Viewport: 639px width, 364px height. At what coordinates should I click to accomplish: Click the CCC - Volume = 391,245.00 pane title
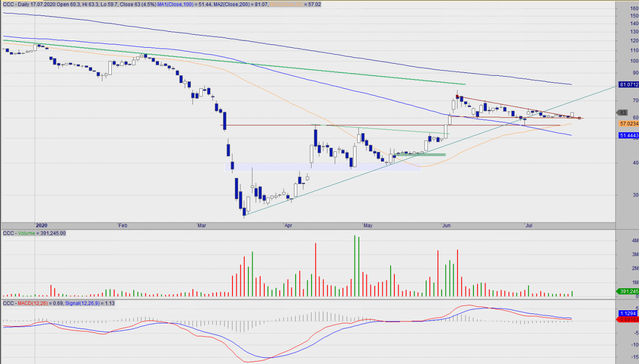[34, 233]
